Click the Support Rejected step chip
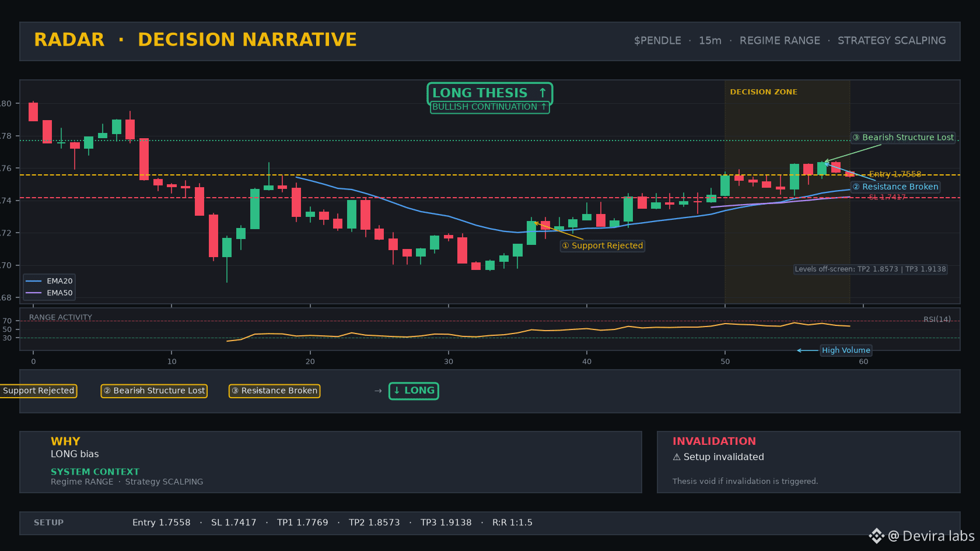The height and width of the screenshot is (551, 980). click(38, 391)
